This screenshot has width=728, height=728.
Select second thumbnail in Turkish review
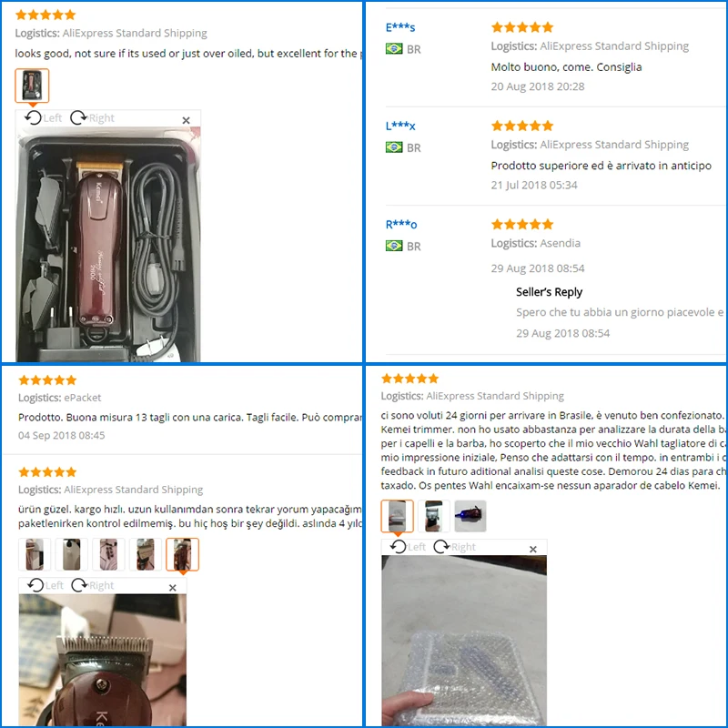(x=72, y=554)
